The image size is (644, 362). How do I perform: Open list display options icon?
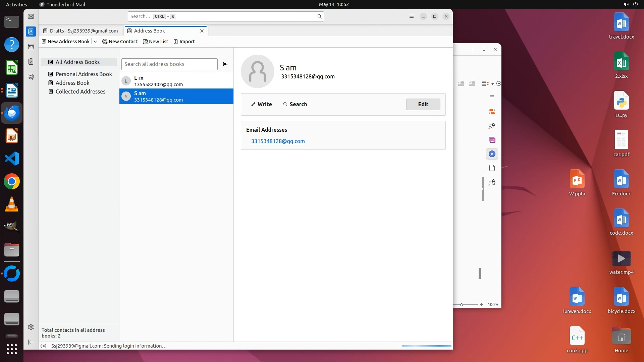pyautogui.click(x=225, y=64)
